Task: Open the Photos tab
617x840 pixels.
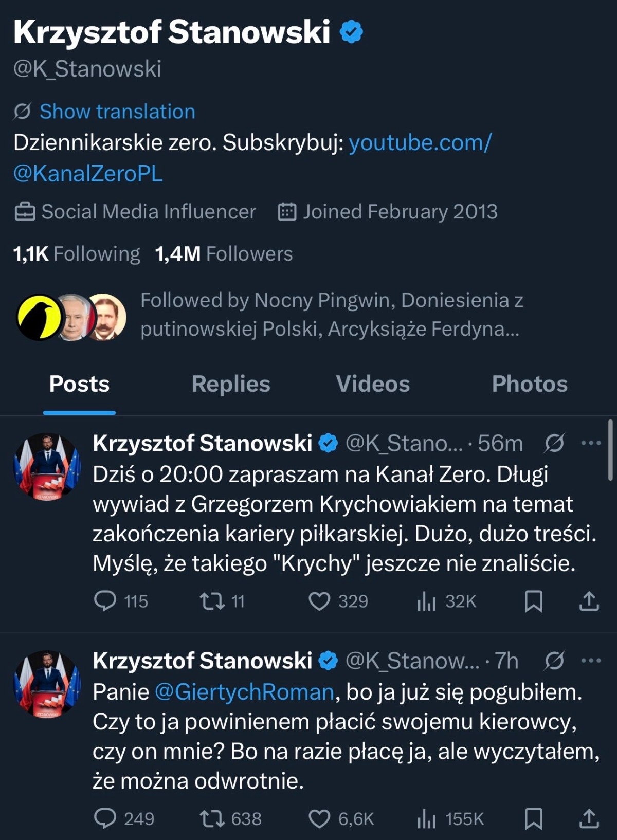Action: pos(530,384)
